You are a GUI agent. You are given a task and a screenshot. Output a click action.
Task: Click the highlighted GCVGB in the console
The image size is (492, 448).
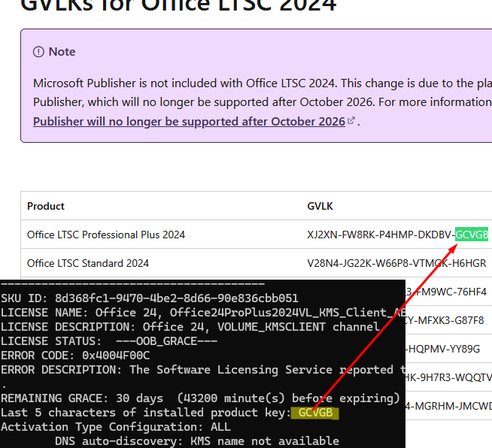pyautogui.click(x=315, y=413)
